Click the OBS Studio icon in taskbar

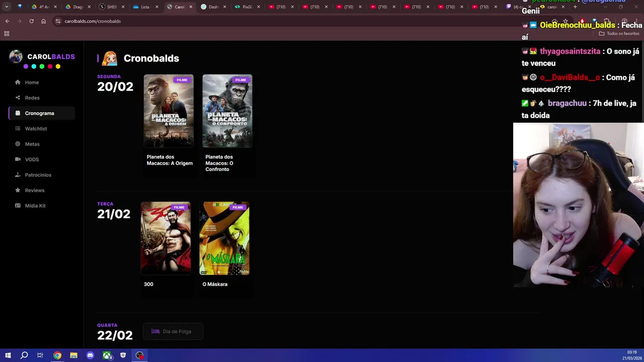139,355
